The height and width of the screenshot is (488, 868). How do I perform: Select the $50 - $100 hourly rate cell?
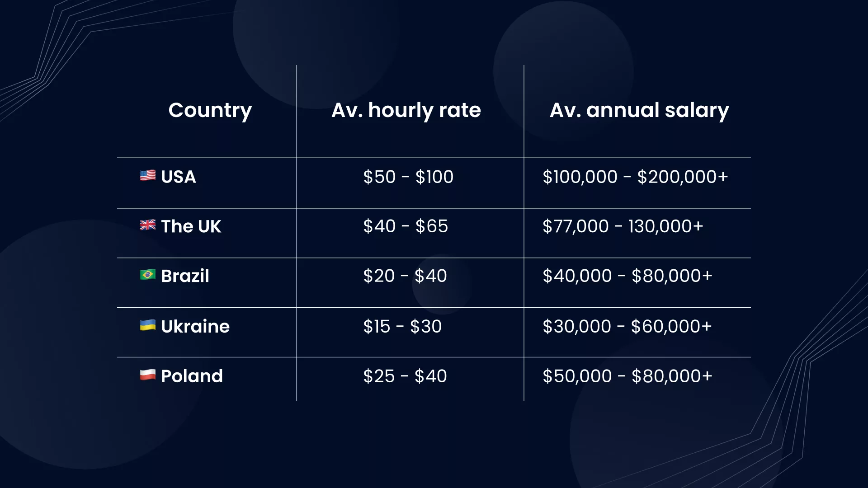coord(408,177)
